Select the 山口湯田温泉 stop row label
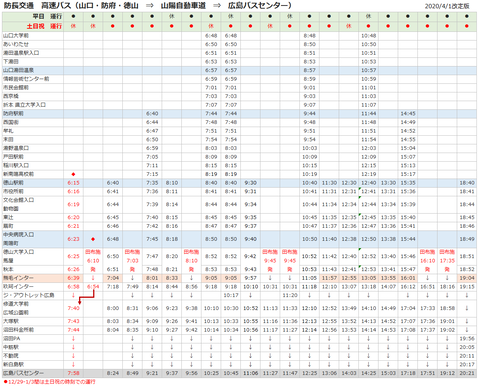480x391 pixels. point(19,70)
